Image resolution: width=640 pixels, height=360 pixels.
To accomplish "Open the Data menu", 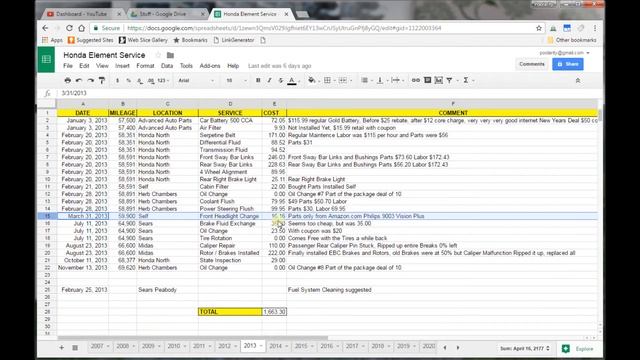I will pos(167,66).
